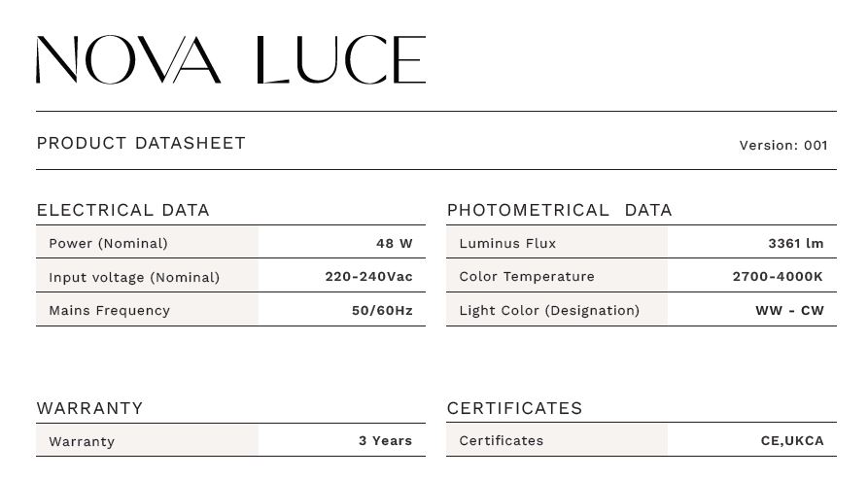Click the PRODUCT DATASHEET heading
The image size is (868, 480).
141,143
